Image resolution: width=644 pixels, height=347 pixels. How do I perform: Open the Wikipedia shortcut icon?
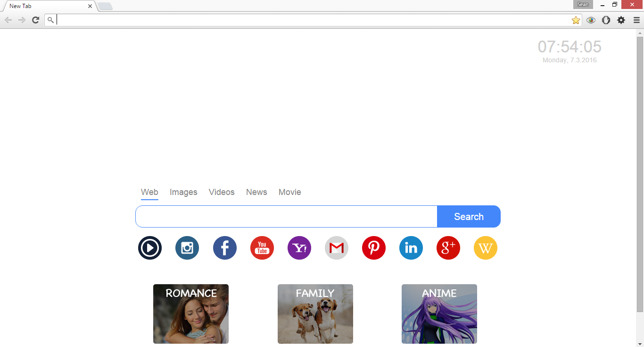486,248
